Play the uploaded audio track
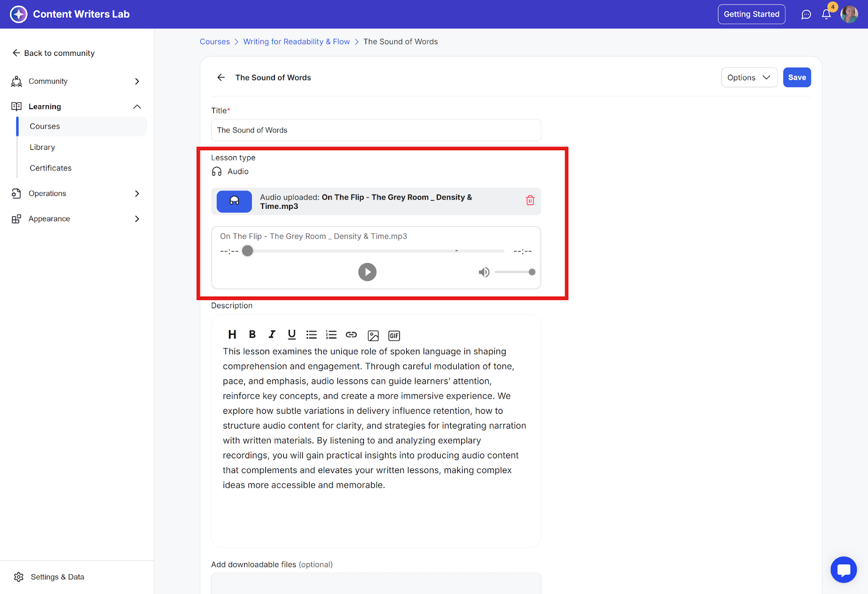 tap(367, 272)
